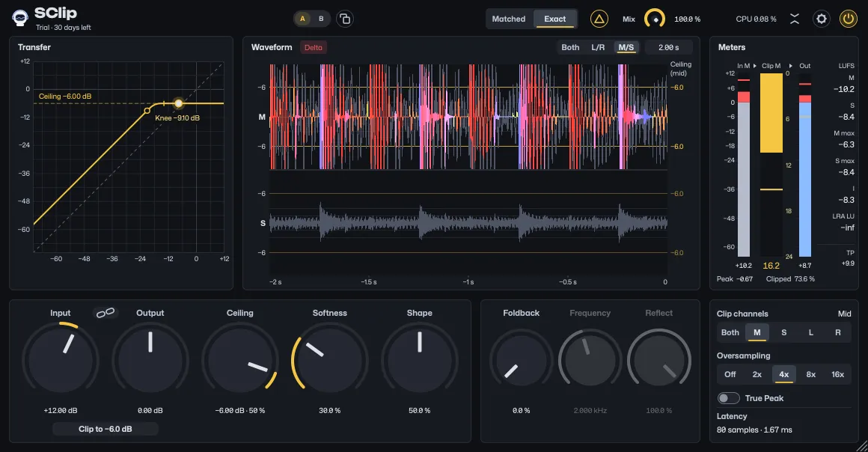This screenshot has width=868, height=452.
Task: Click the Mix knob
Action: click(654, 19)
